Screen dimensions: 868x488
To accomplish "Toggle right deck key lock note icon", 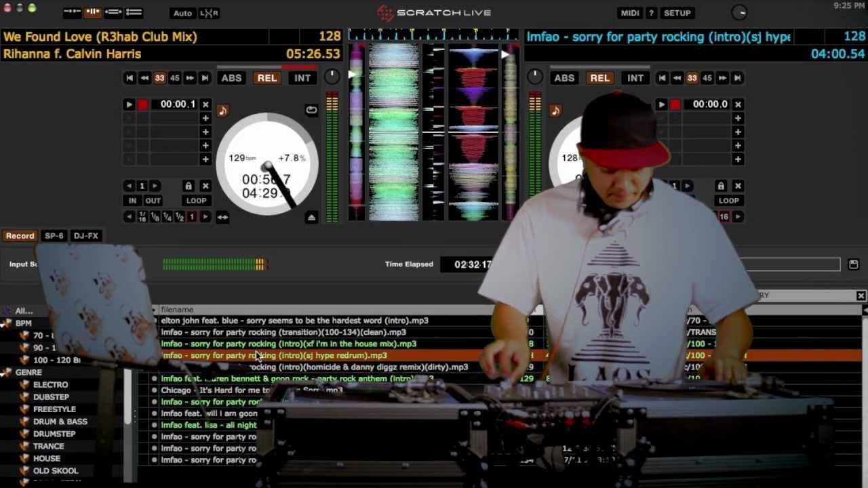I will click(x=555, y=110).
